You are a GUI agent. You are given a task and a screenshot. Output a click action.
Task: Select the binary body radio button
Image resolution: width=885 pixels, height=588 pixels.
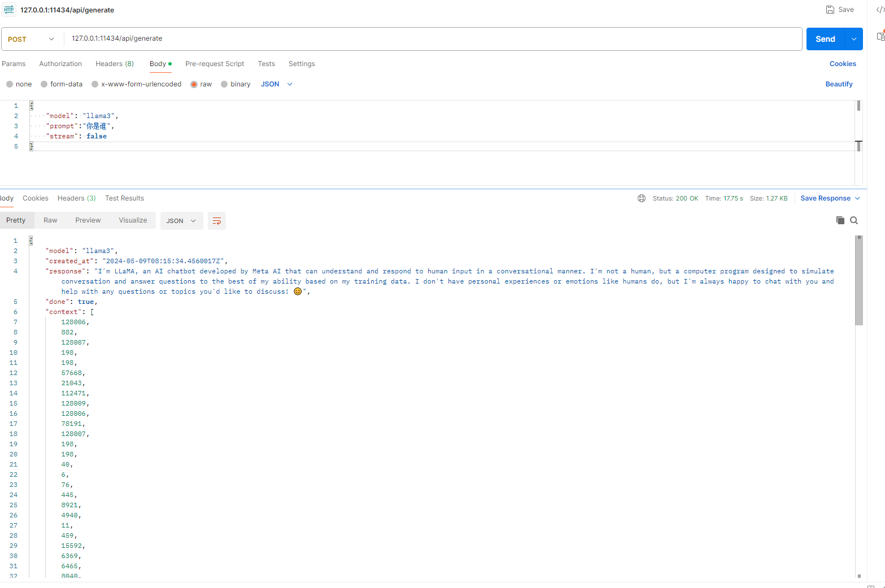[x=224, y=84]
